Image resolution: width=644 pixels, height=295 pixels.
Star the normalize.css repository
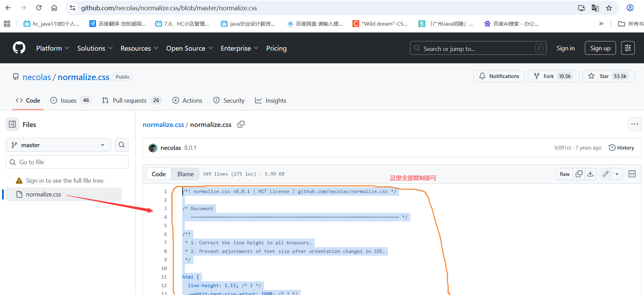[608, 76]
